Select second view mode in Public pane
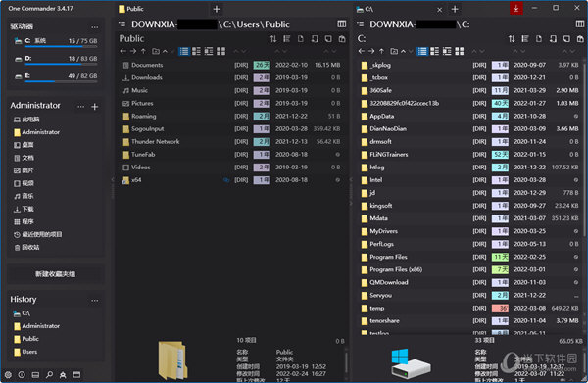The image size is (588, 383). pyautogui.click(x=196, y=51)
